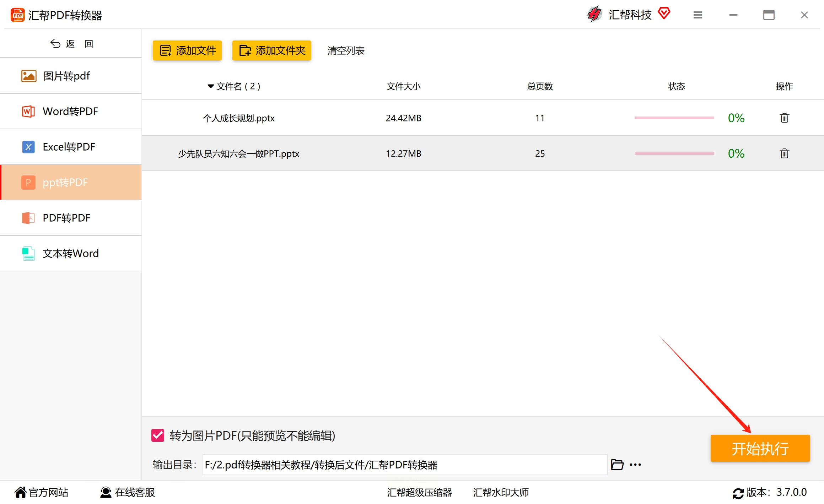Click progress bar of 个人成长规划.pptx

pos(674,118)
